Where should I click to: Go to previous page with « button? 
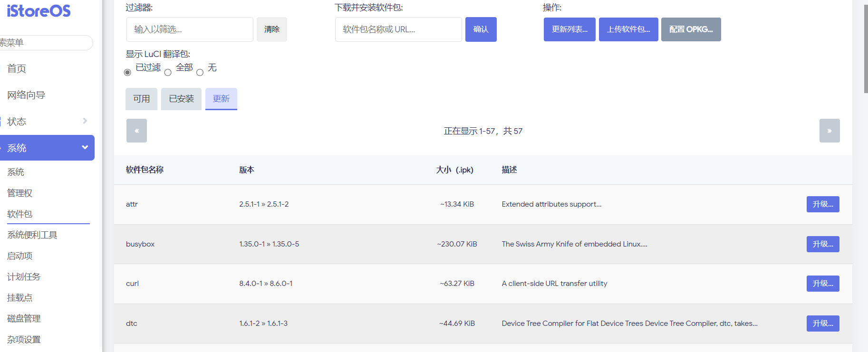[x=136, y=131]
